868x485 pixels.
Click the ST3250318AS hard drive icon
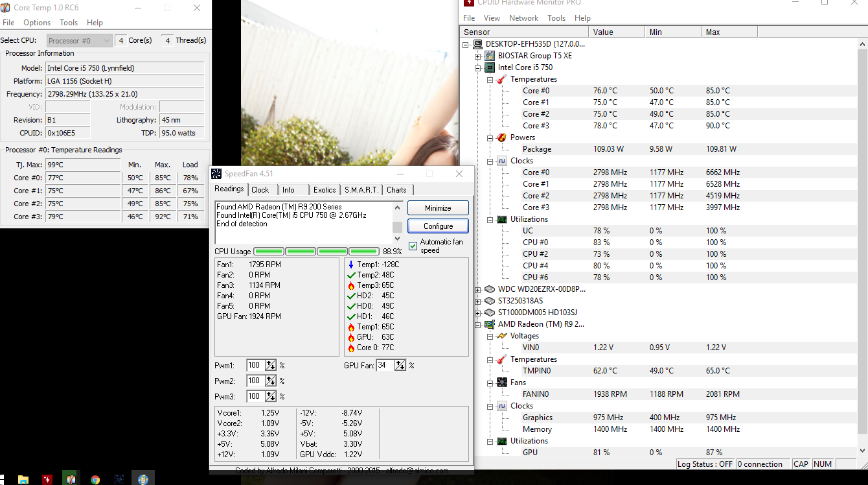tap(490, 301)
